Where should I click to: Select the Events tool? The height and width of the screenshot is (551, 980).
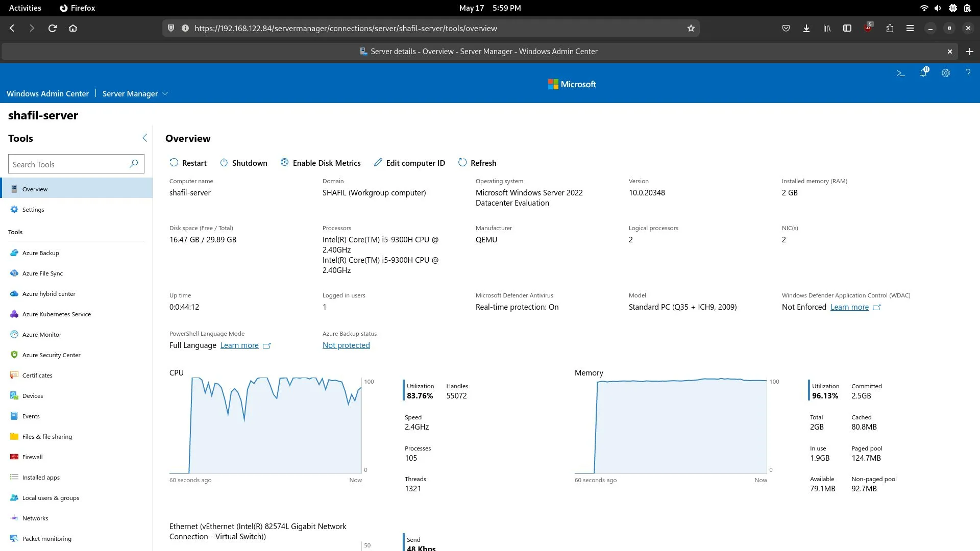(32, 416)
